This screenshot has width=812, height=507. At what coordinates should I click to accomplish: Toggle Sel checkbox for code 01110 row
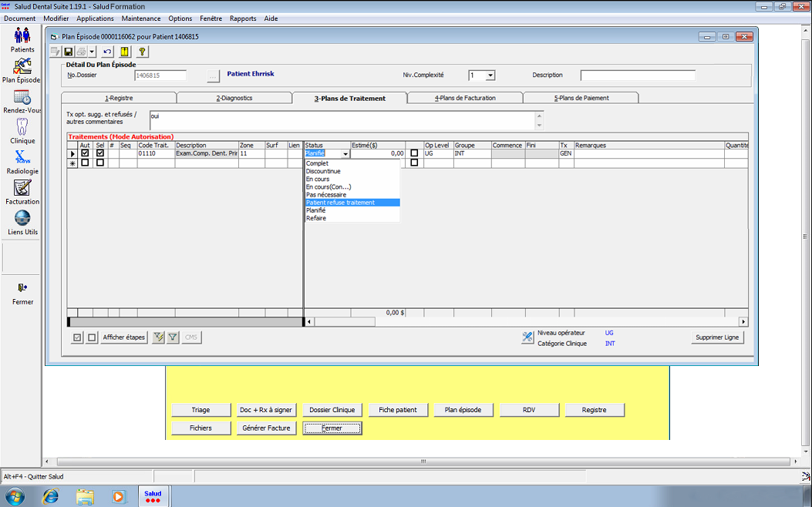(x=100, y=153)
